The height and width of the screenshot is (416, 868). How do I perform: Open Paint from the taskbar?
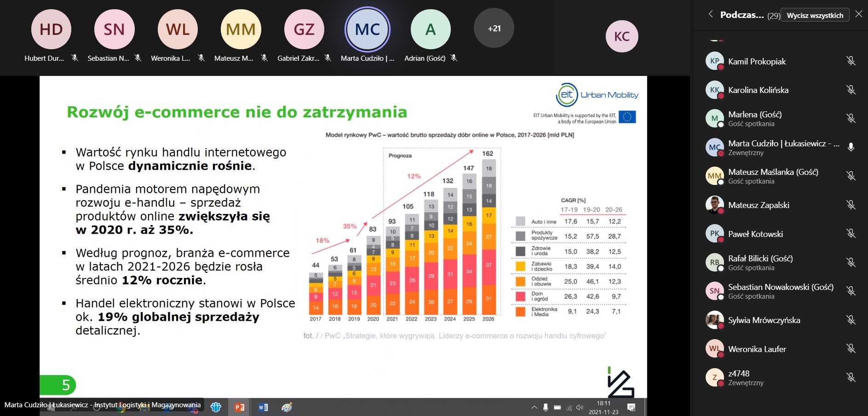click(x=286, y=407)
